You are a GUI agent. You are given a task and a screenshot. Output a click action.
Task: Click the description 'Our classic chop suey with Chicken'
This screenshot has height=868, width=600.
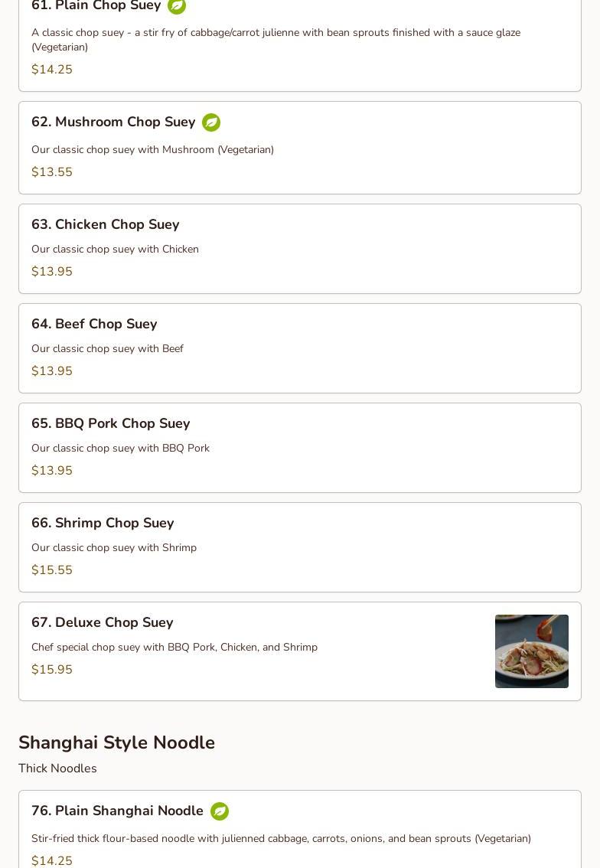[x=115, y=249]
